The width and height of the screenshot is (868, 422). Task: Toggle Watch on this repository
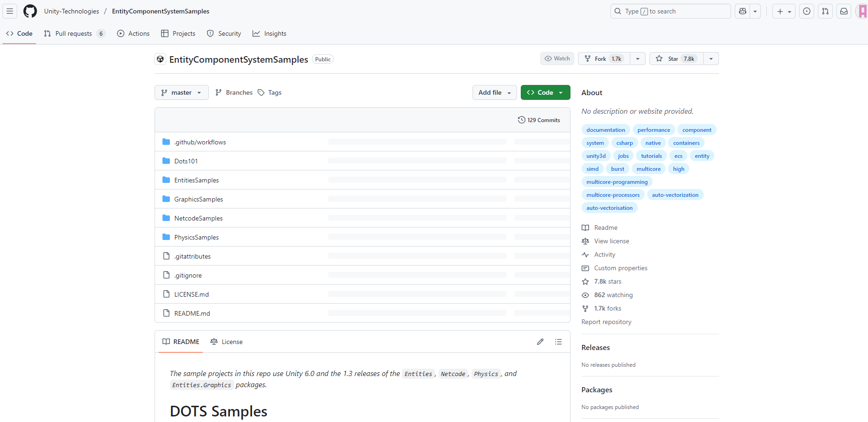pyautogui.click(x=557, y=58)
